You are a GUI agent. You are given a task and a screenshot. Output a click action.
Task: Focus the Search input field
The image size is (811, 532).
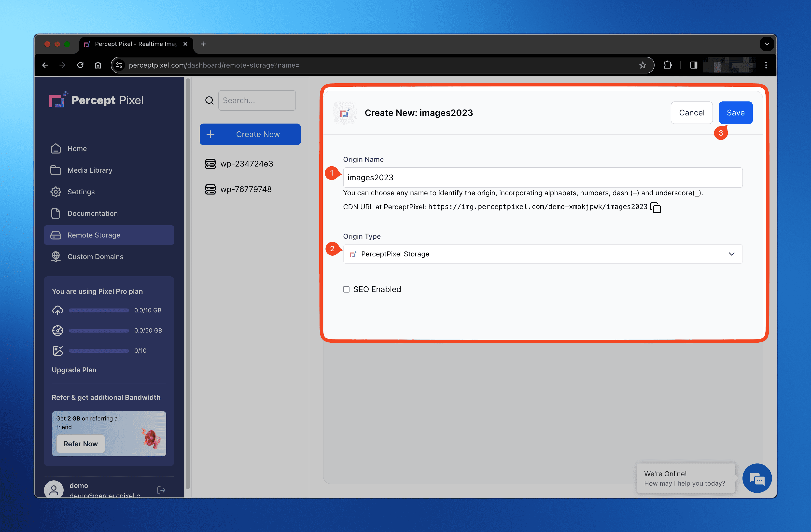257,100
